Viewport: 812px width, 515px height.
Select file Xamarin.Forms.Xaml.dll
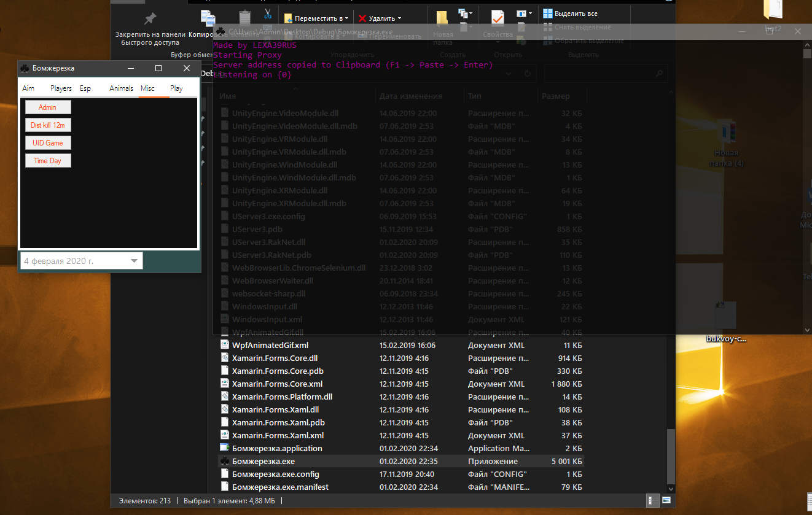pyautogui.click(x=275, y=409)
